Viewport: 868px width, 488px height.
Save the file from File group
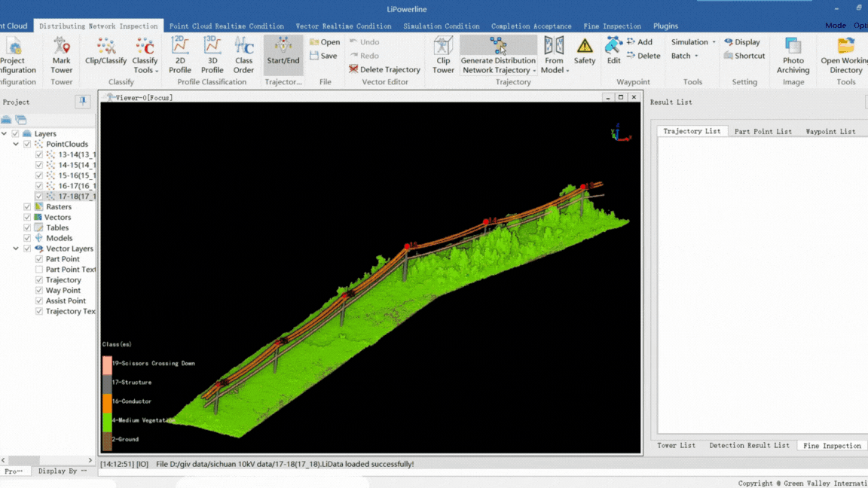(x=324, y=55)
